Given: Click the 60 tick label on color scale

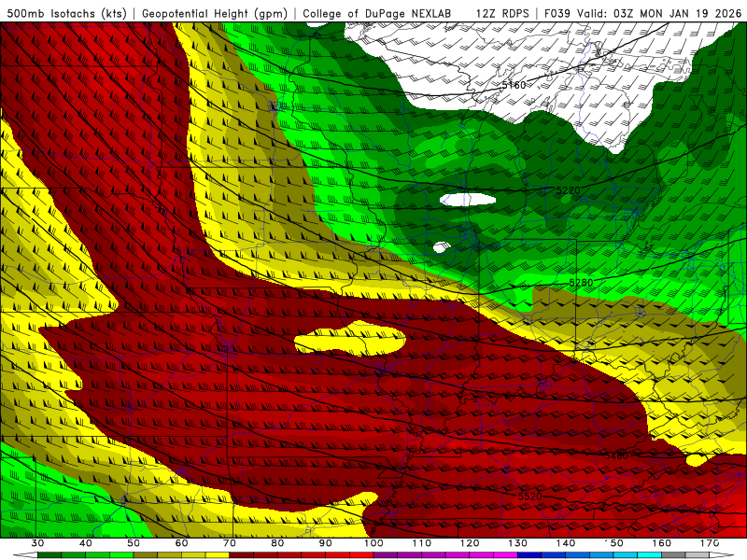Looking at the screenshot, I should pyautogui.click(x=181, y=543).
